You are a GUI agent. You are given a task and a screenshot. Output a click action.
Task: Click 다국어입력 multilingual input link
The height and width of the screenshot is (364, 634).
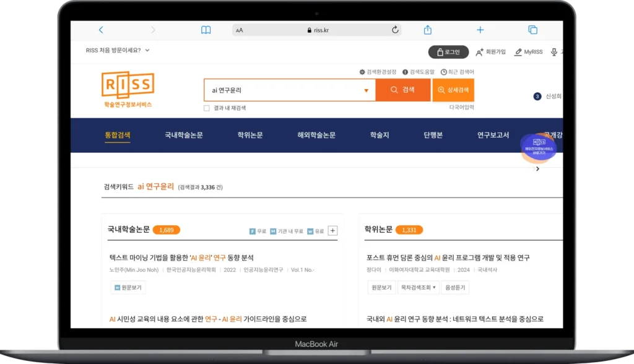[461, 107]
